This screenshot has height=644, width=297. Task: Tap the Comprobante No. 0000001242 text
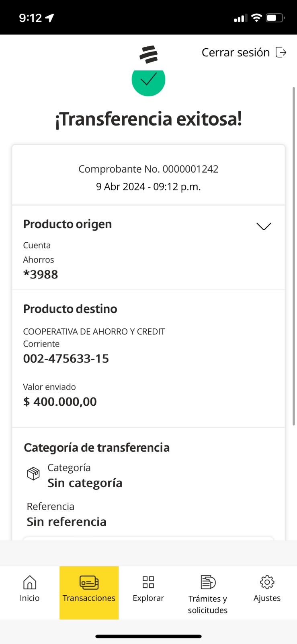pos(148,169)
